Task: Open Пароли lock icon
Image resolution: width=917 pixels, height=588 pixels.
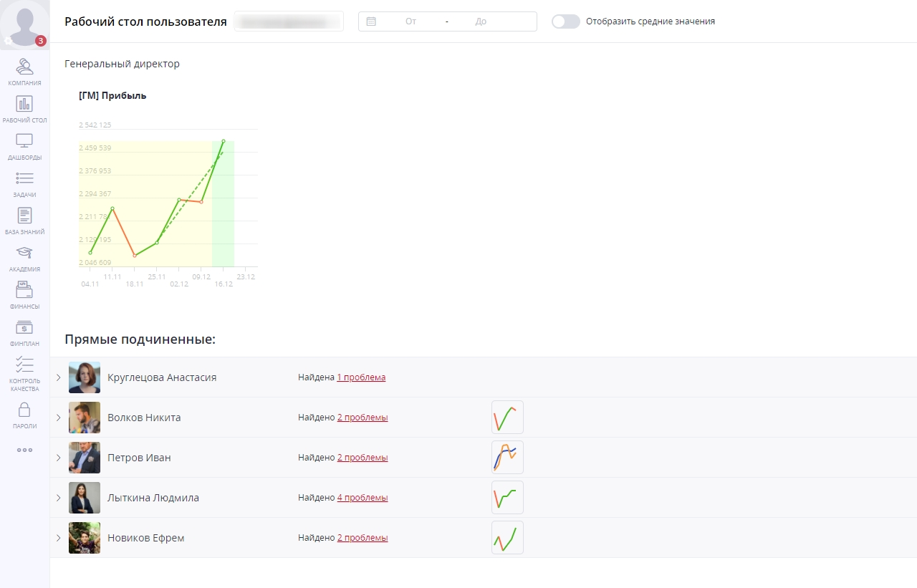Action: [24, 410]
